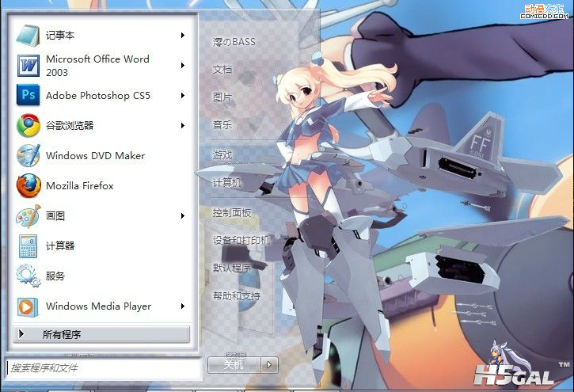Open 音乐 music folder
The height and width of the screenshot is (392, 574).
click(x=222, y=125)
